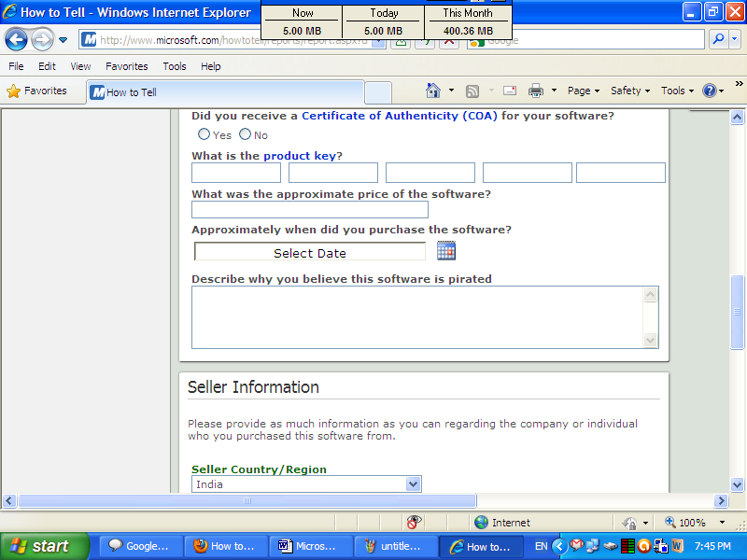The width and height of the screenshot is (747, 560).
Task: Open the Favorites star panel
Action: (x=36, y=91)
